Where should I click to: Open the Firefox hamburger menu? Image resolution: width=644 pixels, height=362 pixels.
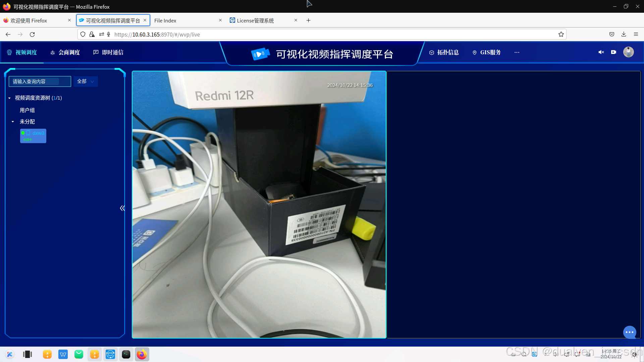click(636, 34)
